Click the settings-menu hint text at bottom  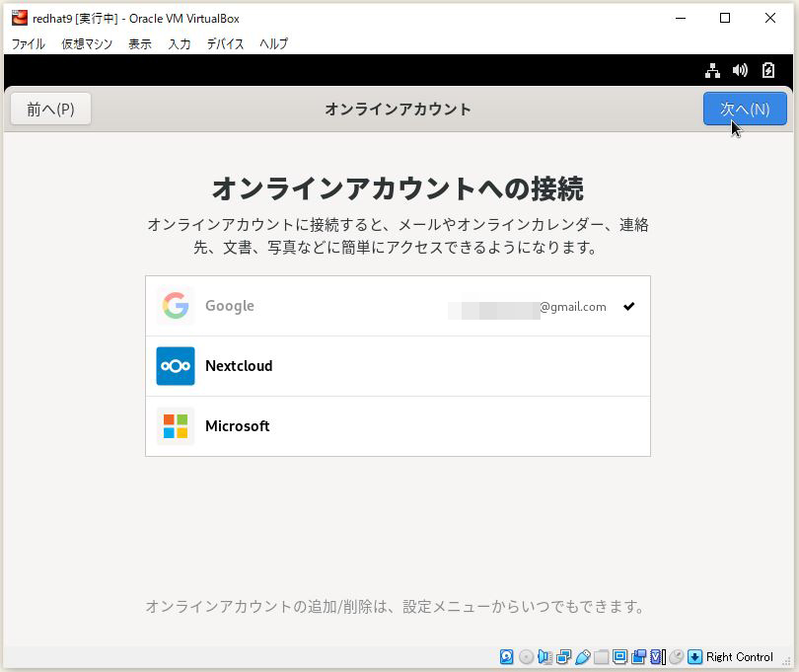[x=396, y=606]
